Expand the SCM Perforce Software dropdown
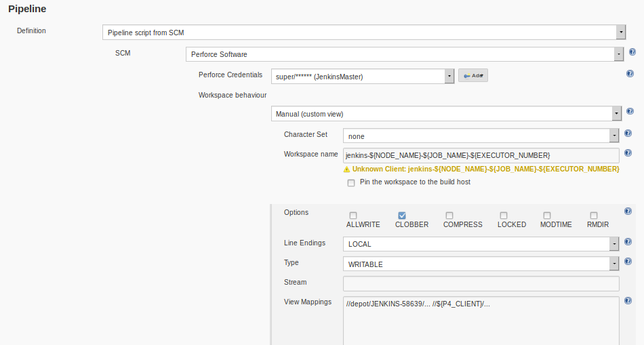Viewport: 644px width, 345px height. 404,54
